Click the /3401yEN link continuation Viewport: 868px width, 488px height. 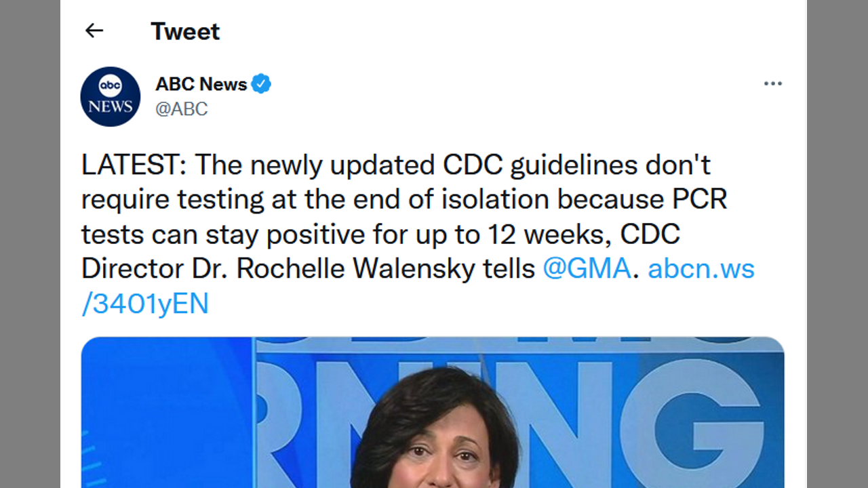tap(145, 304)
